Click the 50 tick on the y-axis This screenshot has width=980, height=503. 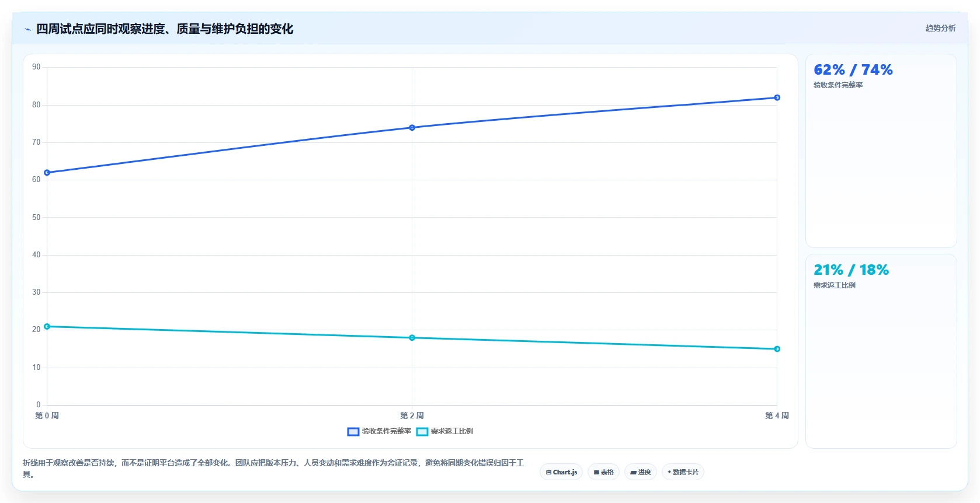click(36, 218)
